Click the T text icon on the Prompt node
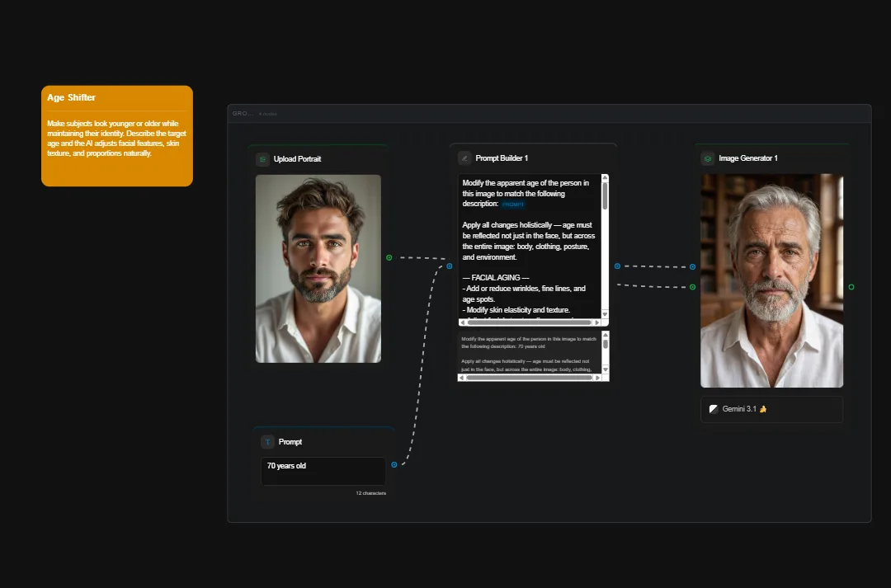Image resolution: width=891 pixels, height=588 pixels. 268,441
